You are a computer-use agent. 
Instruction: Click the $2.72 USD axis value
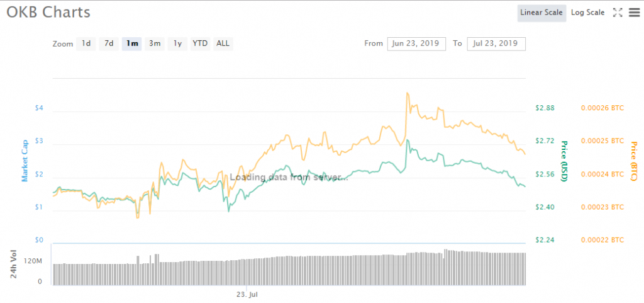(545, 141)
